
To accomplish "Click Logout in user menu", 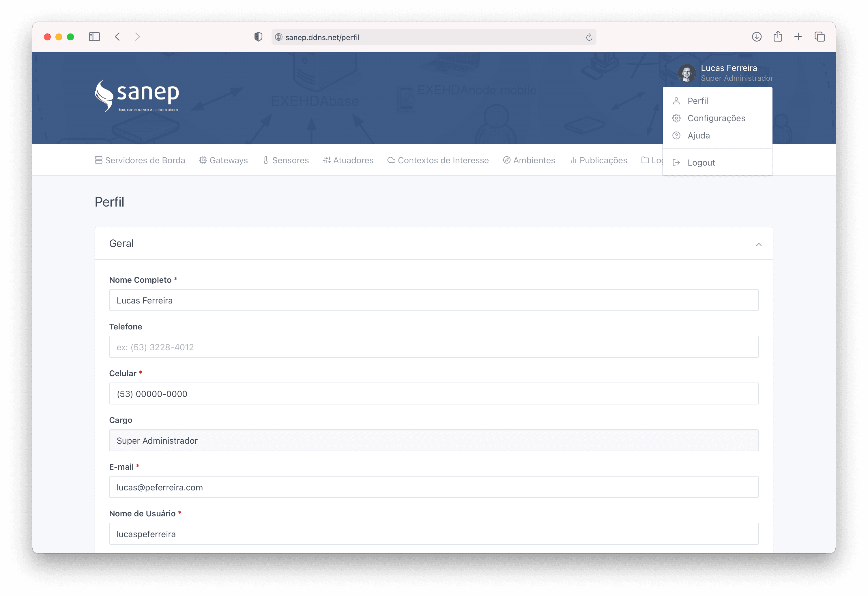I will (701, 163).
